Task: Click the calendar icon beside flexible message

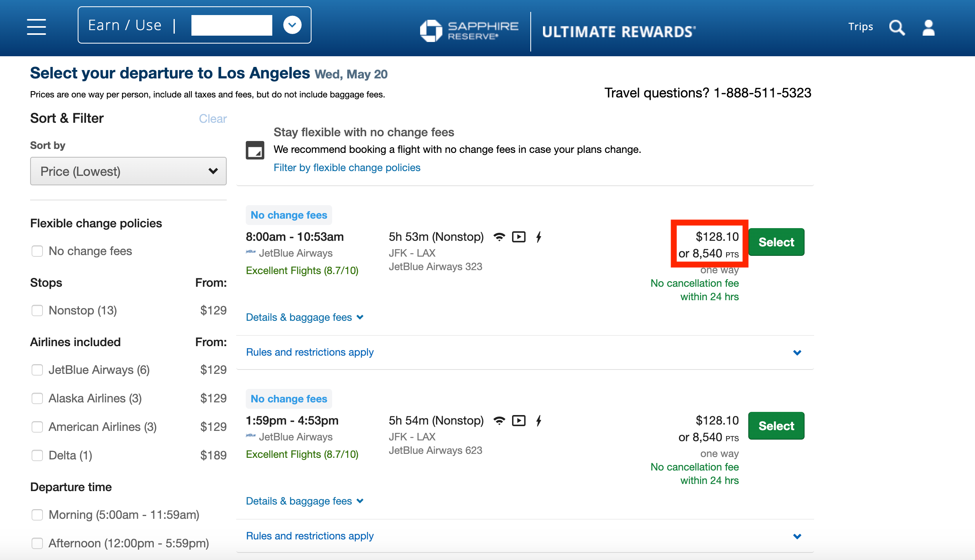Action: click(x=255, y=150)
